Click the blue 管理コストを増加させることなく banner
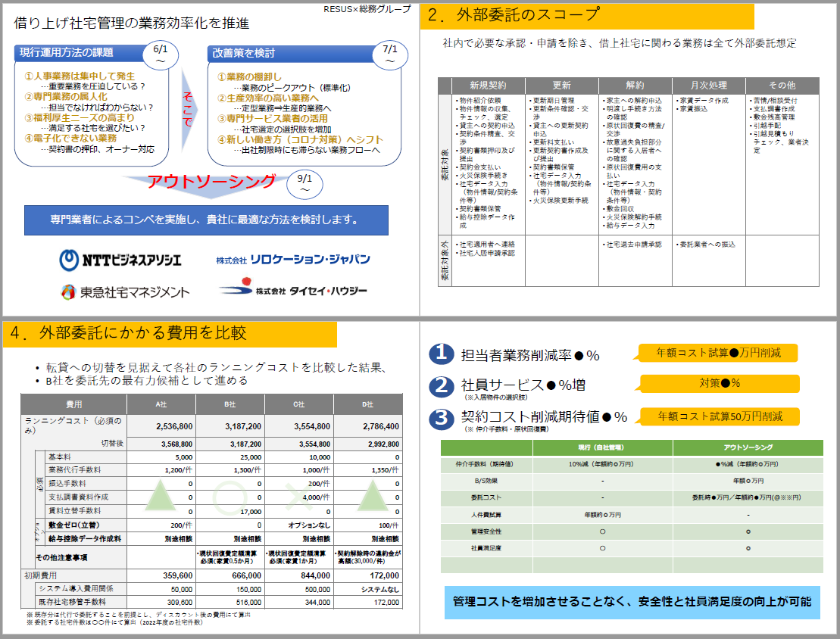The width and height of the screenshot is (840, 639). (x=632, y=602)
